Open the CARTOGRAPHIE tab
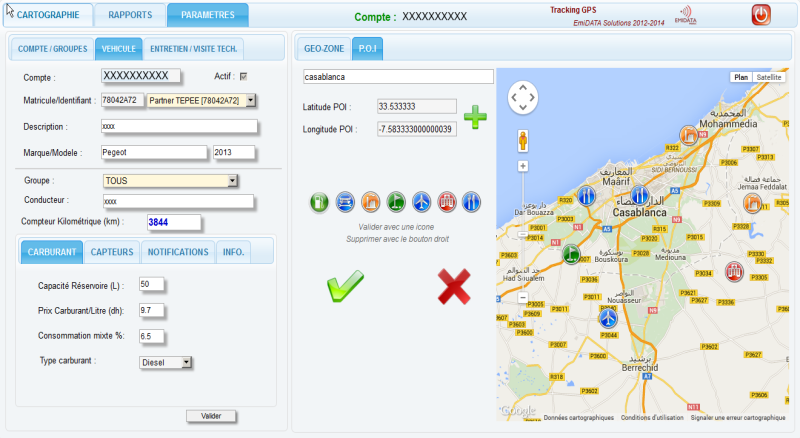This screenshot has width=800, height=438. [x=48, y=15]
